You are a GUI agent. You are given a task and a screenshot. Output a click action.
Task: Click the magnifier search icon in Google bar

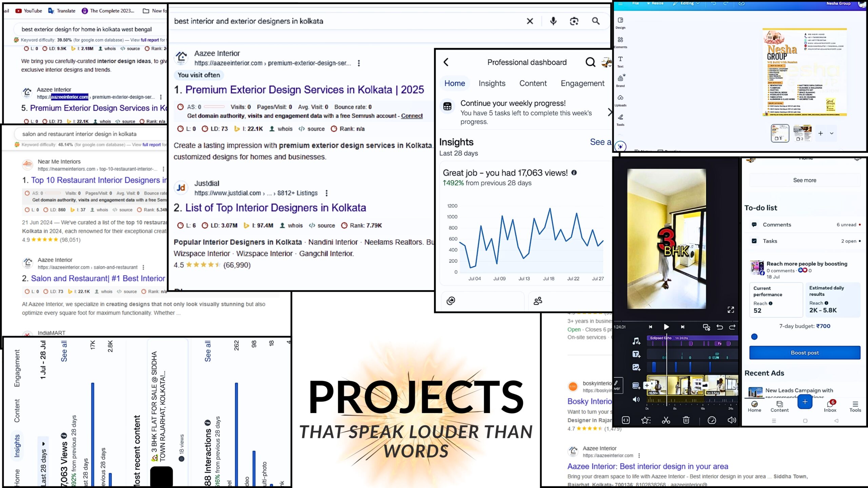coord(596,21)
